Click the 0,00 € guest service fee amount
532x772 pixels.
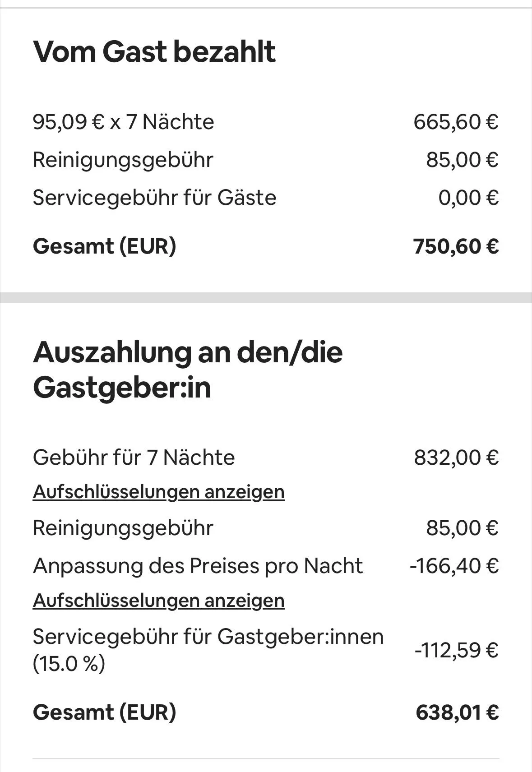pyautogui.click(x=469, y=198)
